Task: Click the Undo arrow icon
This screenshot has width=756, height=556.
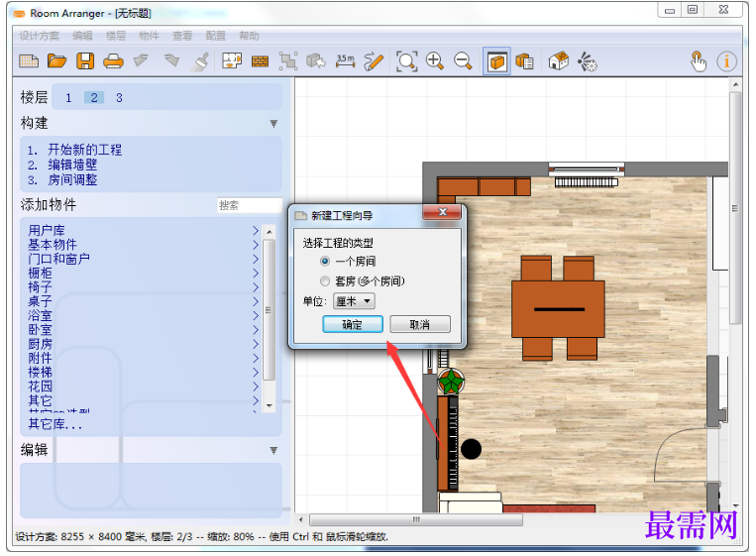Action: [x=142, y=61]
